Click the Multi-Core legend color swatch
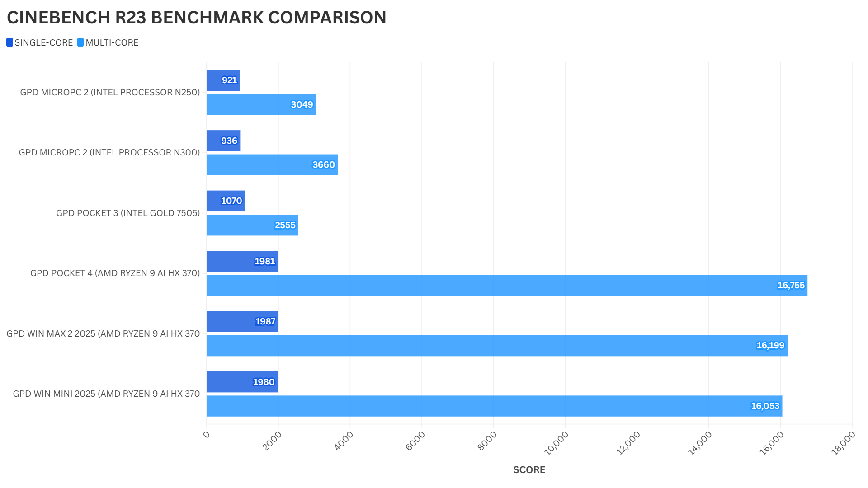The height and width of the screenshot is (488, 868). 80,42
